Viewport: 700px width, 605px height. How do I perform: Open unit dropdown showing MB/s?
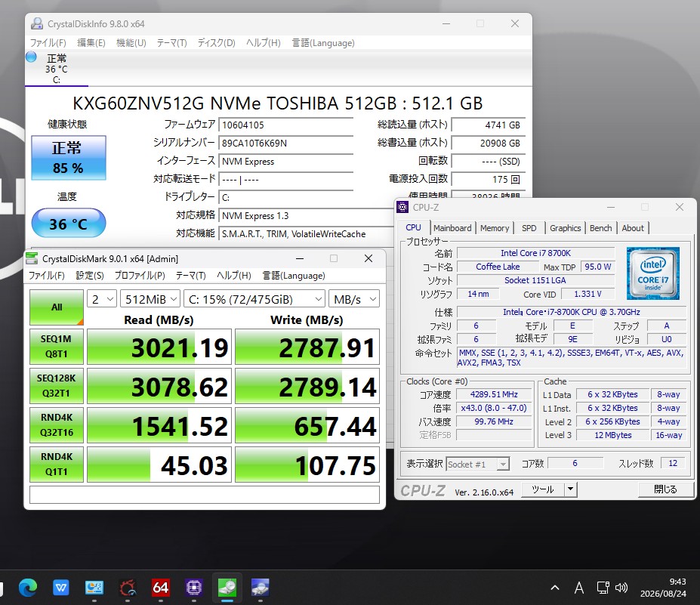point(354,298)
